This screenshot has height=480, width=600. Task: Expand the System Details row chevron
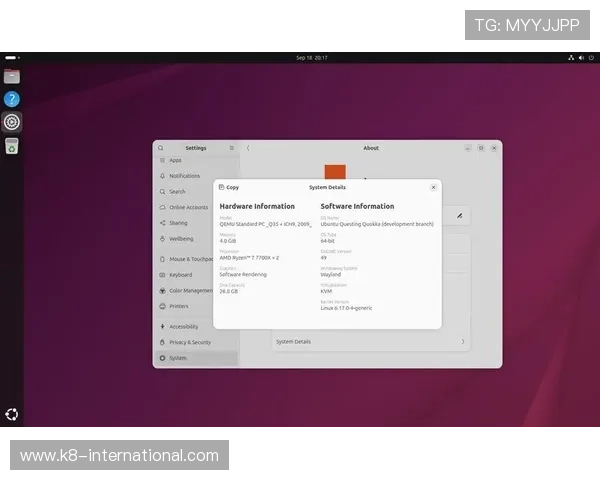coord(462,342)
